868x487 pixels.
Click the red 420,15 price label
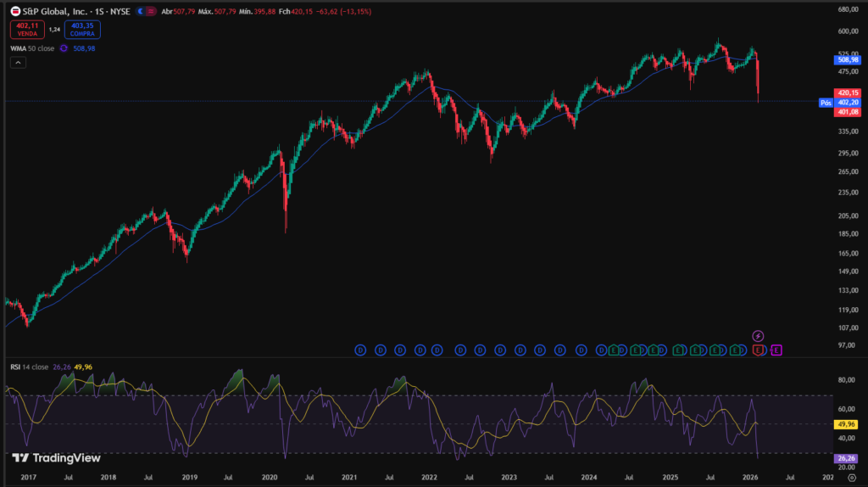[848, 93]
